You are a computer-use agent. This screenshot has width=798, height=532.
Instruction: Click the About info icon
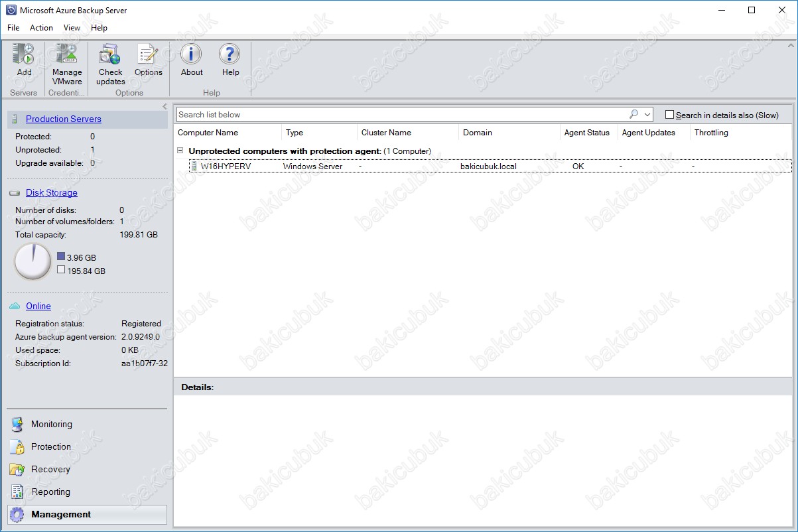pos(192,54)
